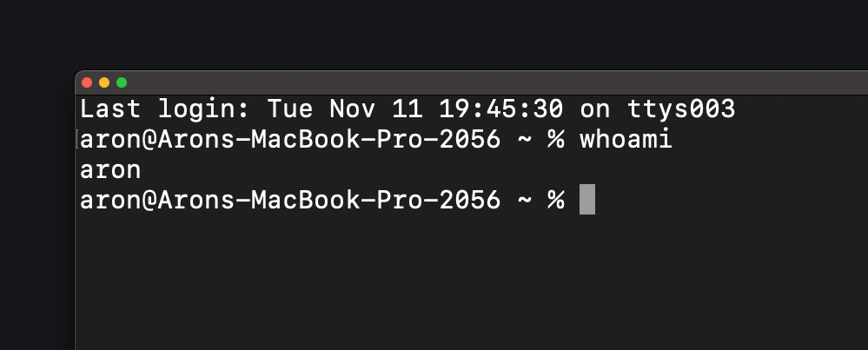Click the percent sign before the cursor
Screen dimensions: 868x350
pos(555,200)
